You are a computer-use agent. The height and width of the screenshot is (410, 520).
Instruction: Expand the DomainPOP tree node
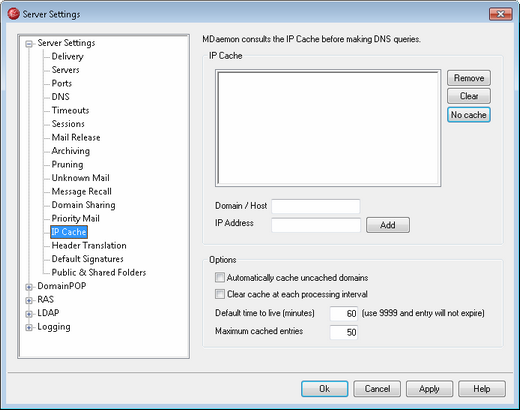29,287
